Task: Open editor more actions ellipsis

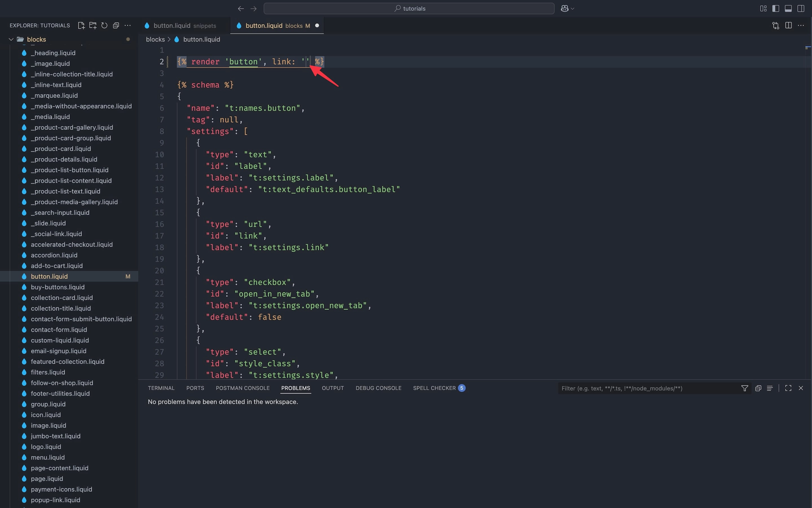Action: [x=801, y=25]
